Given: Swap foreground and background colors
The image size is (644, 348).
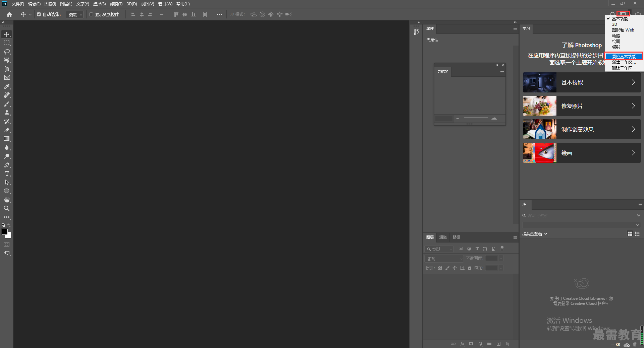Looking at the screenshot, I should click(9, 225).
